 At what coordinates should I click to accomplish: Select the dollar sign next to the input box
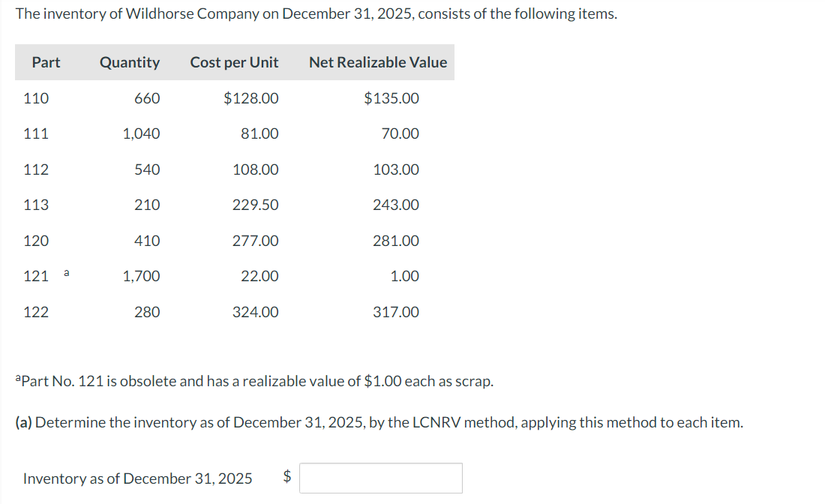coord(287,477)
